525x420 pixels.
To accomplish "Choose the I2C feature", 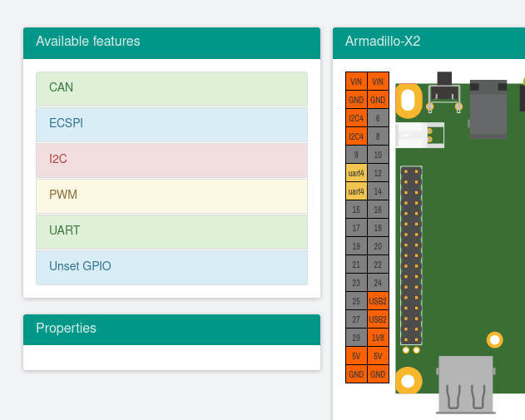I will [x=171, y=161].
